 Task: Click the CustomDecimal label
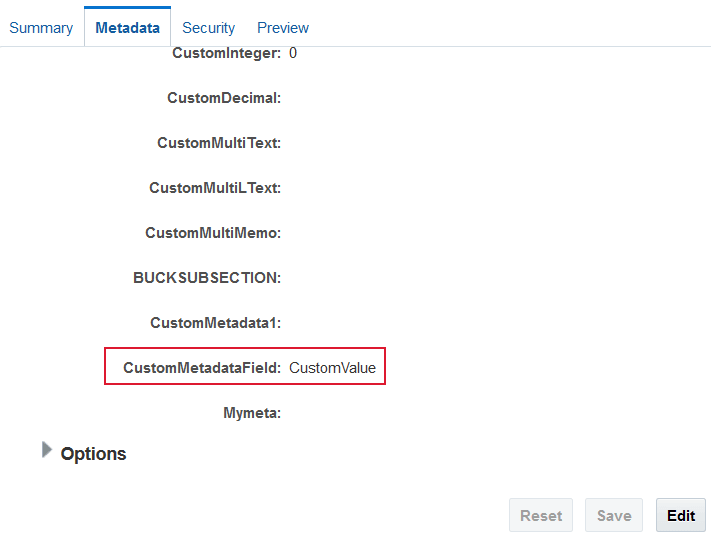224,98
